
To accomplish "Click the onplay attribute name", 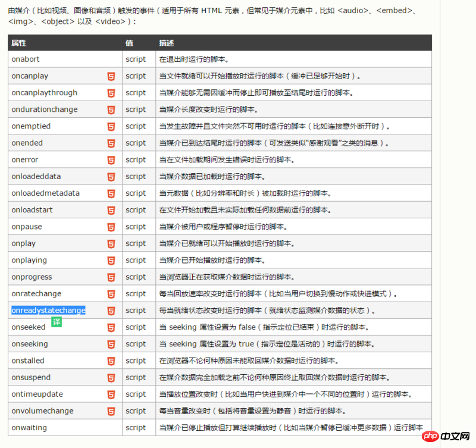I will [23, 243].
